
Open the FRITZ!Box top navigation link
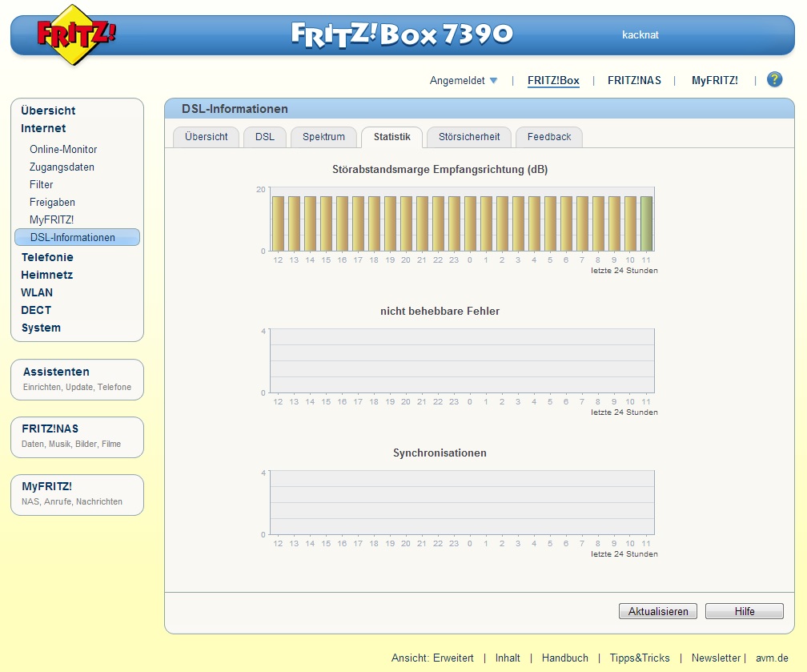553,80
